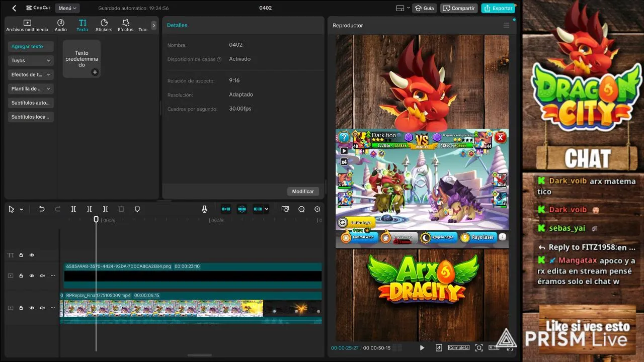
Task: Click the Modificar button
Action: (303, 191)
